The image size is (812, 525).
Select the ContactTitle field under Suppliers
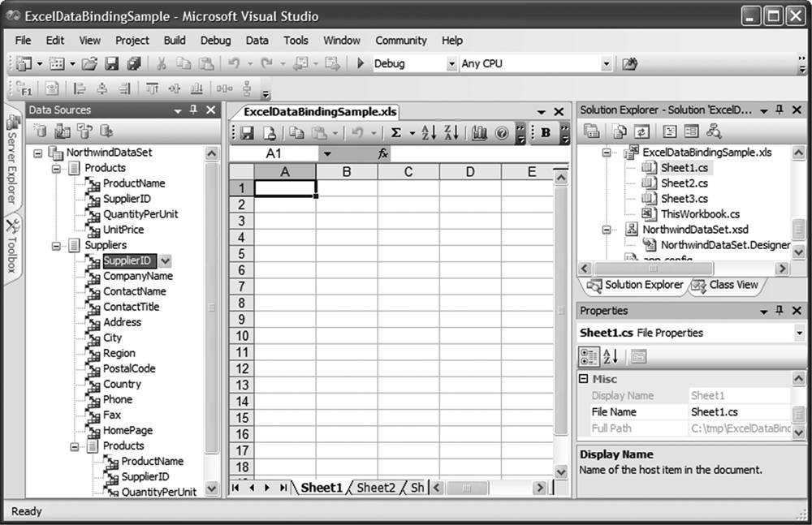[131, 307]
